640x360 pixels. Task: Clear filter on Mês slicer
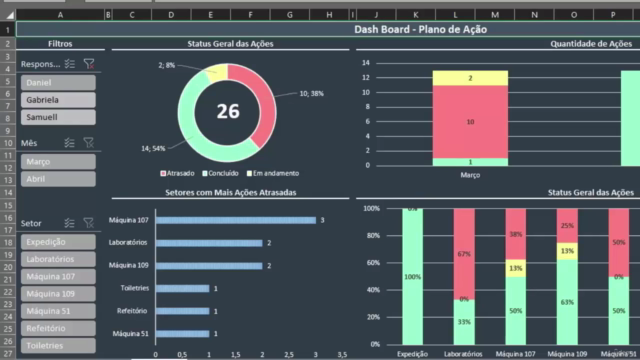point(89,143)
